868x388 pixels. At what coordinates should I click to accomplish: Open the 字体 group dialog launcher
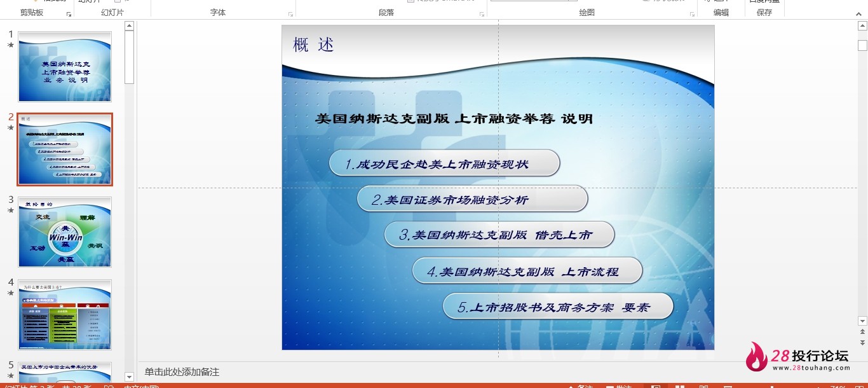291,14
